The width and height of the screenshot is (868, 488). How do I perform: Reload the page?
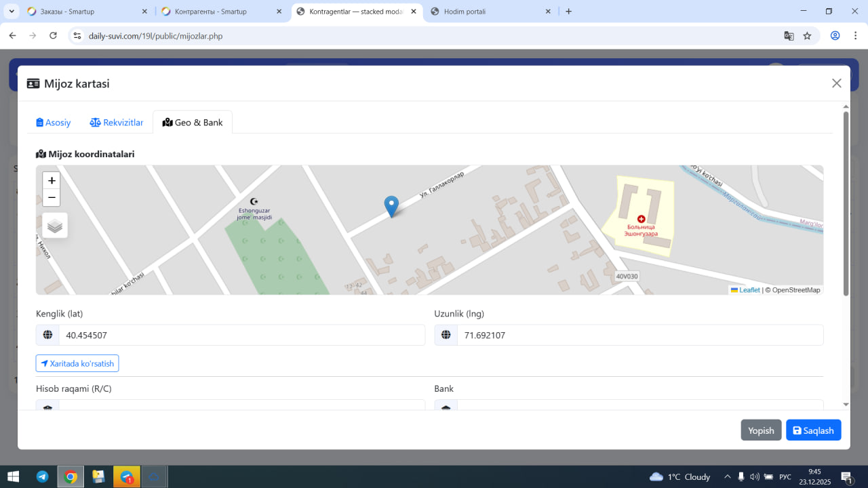(53, 36)
